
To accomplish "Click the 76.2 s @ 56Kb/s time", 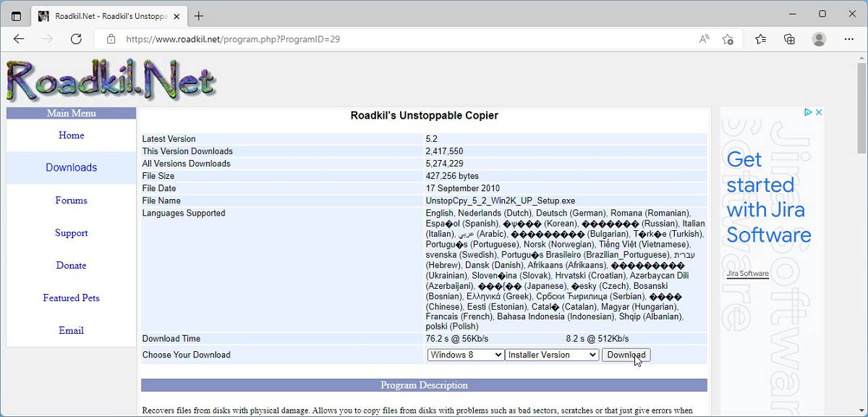I will (x=457, y=339).
